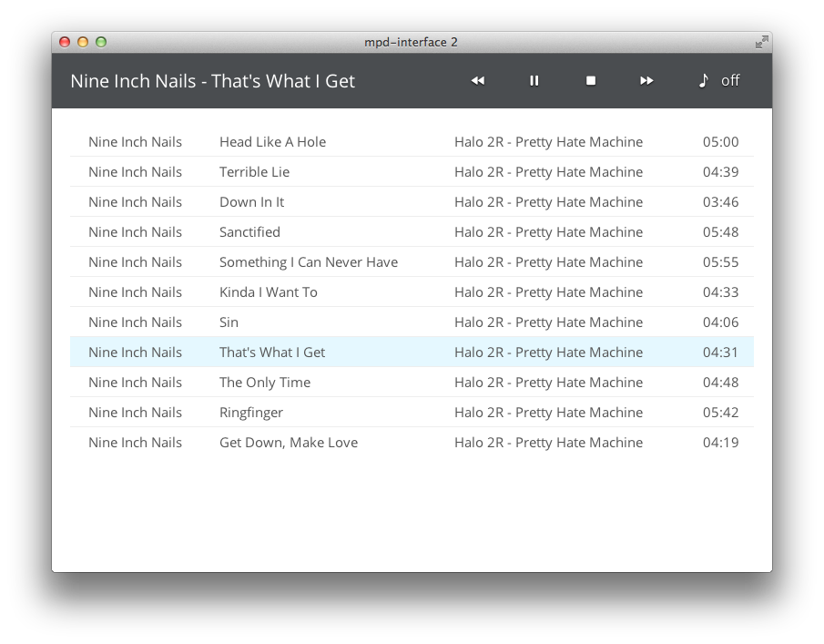Click album name in the Ringfinger row

tap(549, 412)
